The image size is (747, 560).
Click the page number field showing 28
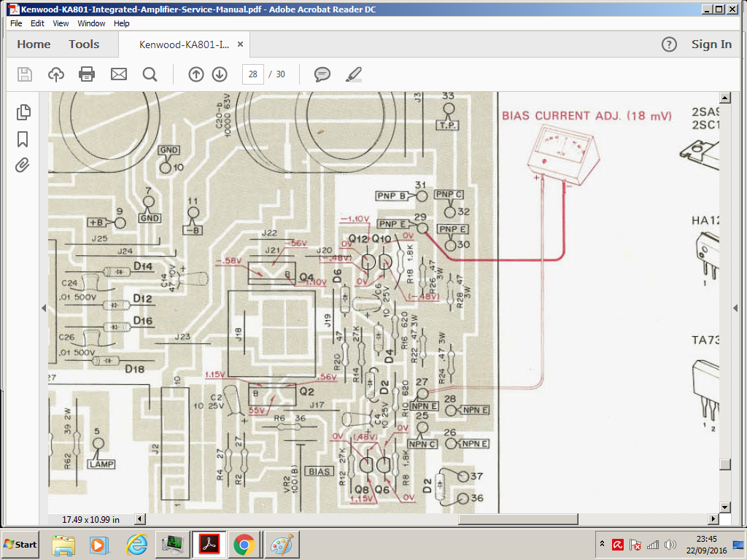click(x=253, y=74)
